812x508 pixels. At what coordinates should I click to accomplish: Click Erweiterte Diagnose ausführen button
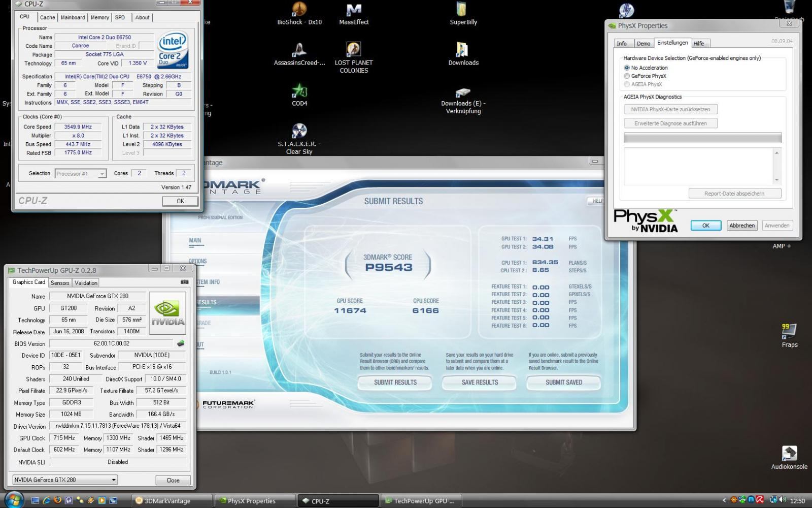coord(670,123)
